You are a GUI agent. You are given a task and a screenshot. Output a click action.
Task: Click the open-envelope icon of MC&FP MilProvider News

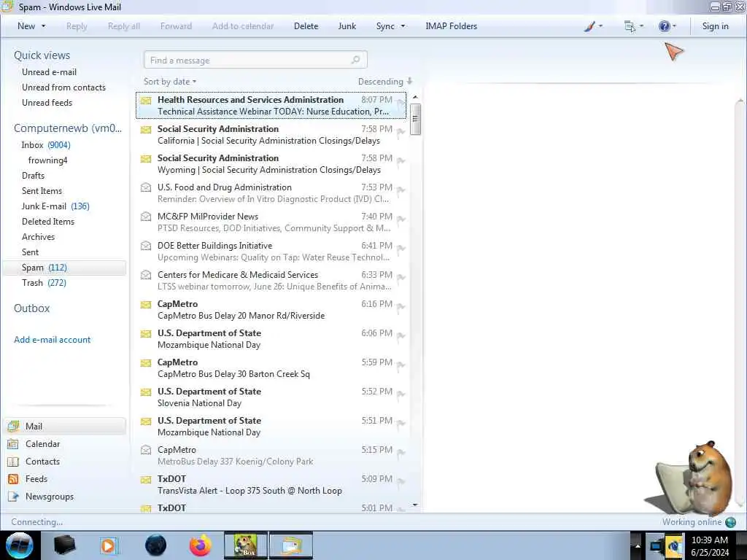point(146,217)
